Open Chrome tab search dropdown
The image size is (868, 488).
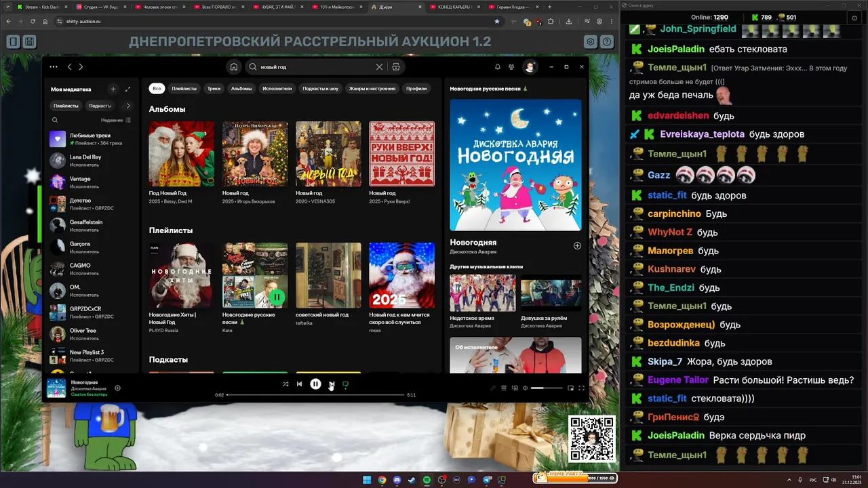(7, 7)
